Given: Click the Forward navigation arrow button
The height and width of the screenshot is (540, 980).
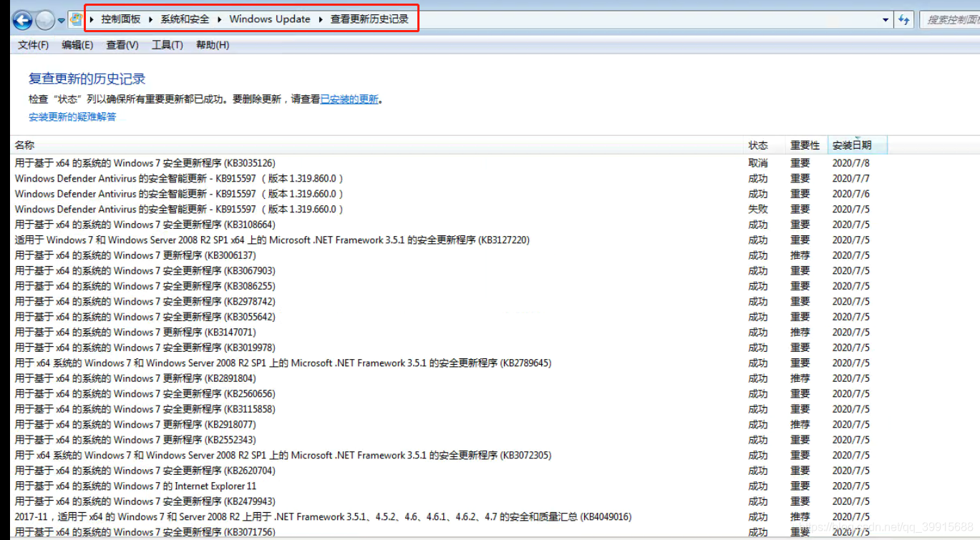Looking at the screenshot, I should pyautogui.click(x=45, y=21).
